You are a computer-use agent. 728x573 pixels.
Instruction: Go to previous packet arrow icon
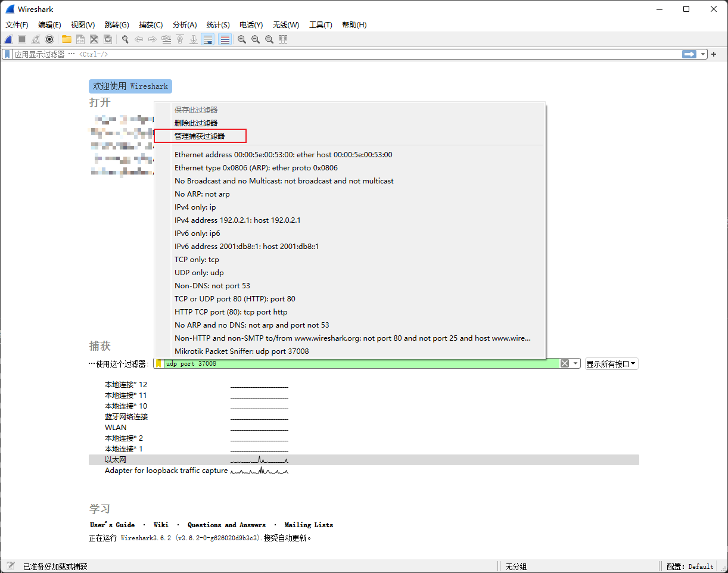pyautogui.click(x=139, y=39)
